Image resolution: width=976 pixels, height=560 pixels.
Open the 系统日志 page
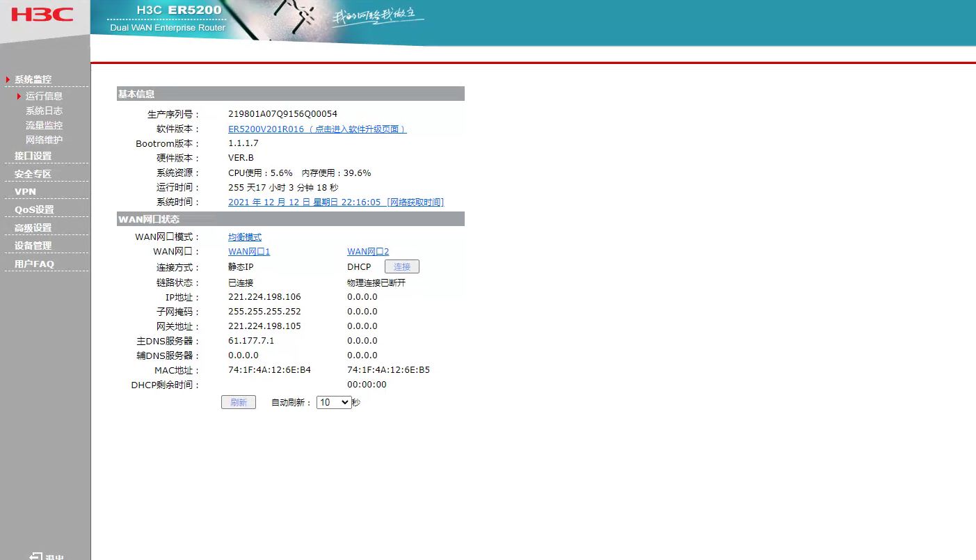tap(45, 111)
